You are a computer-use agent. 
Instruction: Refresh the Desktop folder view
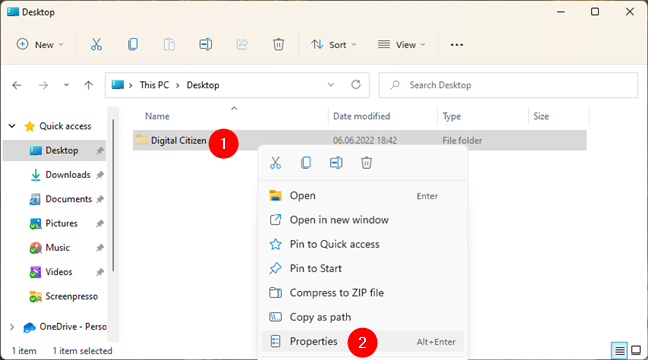pos(356,85)
